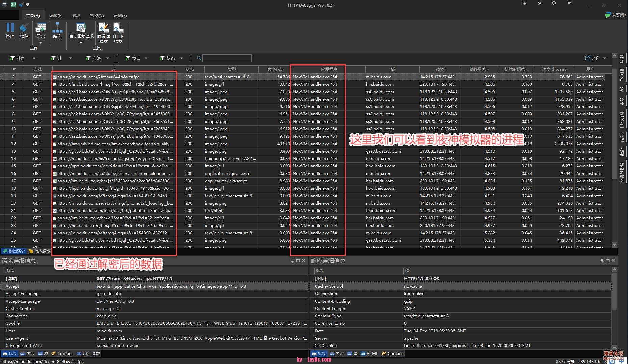Open the 帮助(E) menu
The width and height of the screenshot is (628, 364).
point(120,15)
